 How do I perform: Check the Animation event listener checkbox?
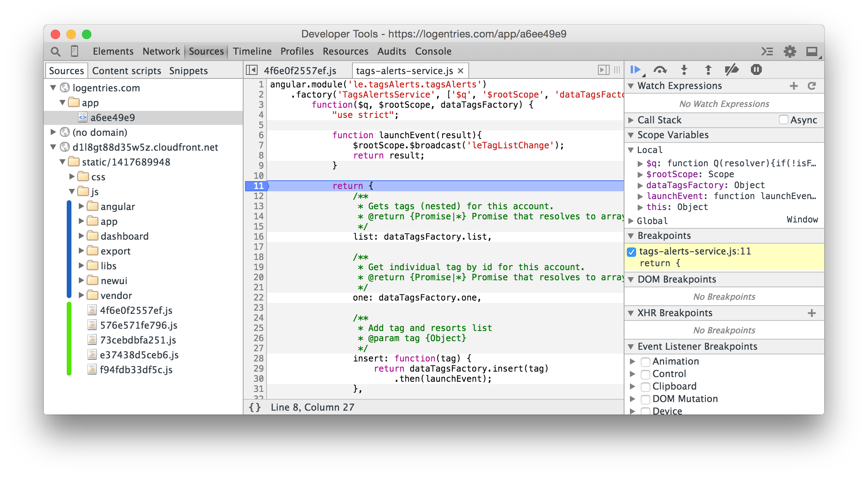[x=646, y=362]
